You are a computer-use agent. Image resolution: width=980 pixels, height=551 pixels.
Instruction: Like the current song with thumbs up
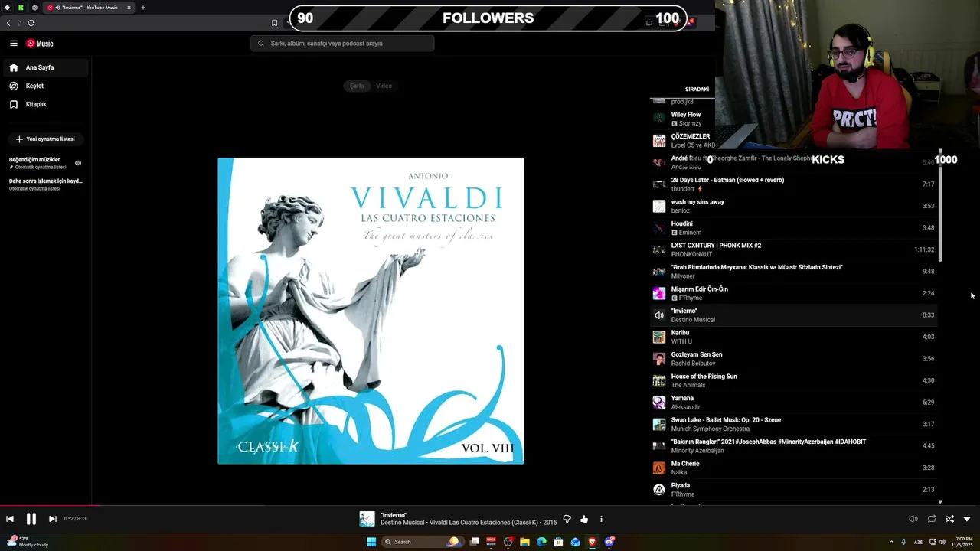584,519
